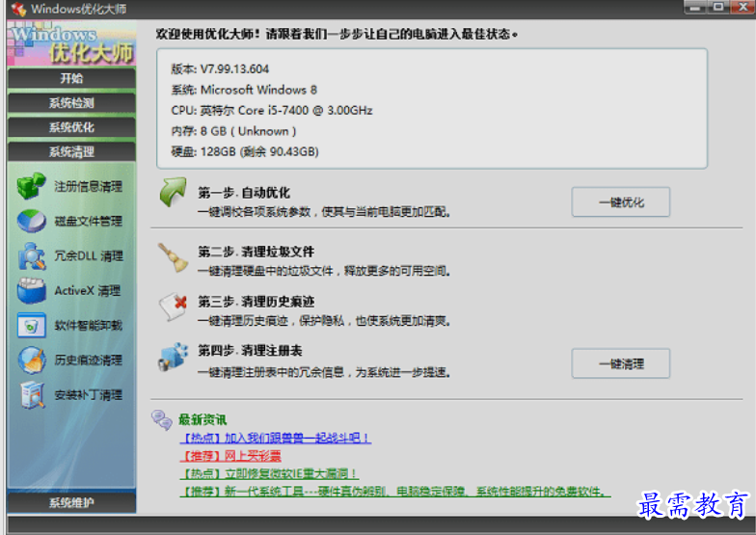Screen dimensions: 756x535
Task: Select the 安装补丁清理 label
Action: click(89, 395)
